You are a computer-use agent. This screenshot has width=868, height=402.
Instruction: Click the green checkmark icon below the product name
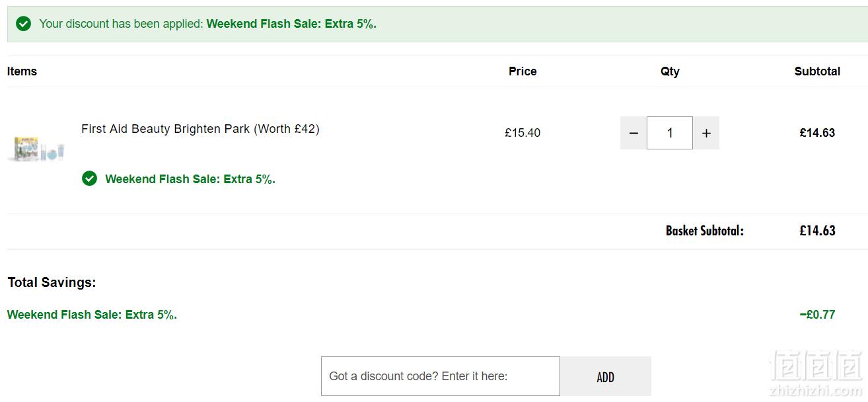click(89, 179)
